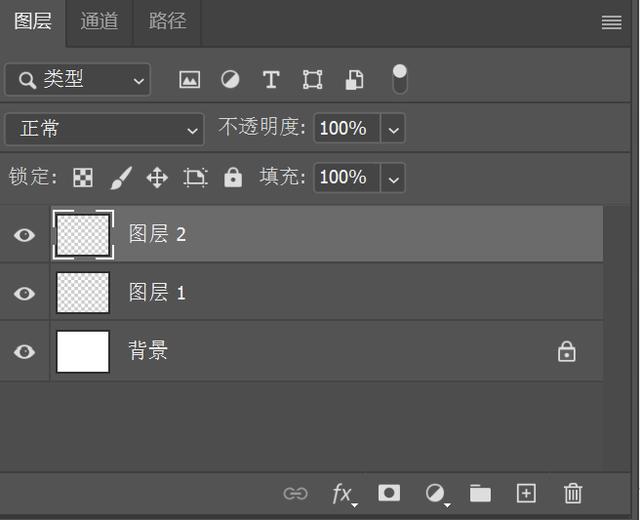Add layer style fx button
The width and height of the screenshot is (640, 520).
(x=344, y=494)
